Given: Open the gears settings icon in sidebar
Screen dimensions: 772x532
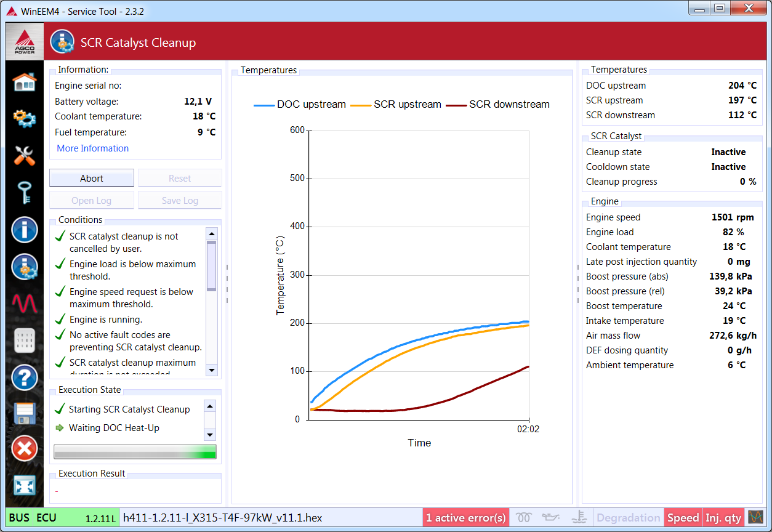Looking at the screenshot, I should pos(25,118).
